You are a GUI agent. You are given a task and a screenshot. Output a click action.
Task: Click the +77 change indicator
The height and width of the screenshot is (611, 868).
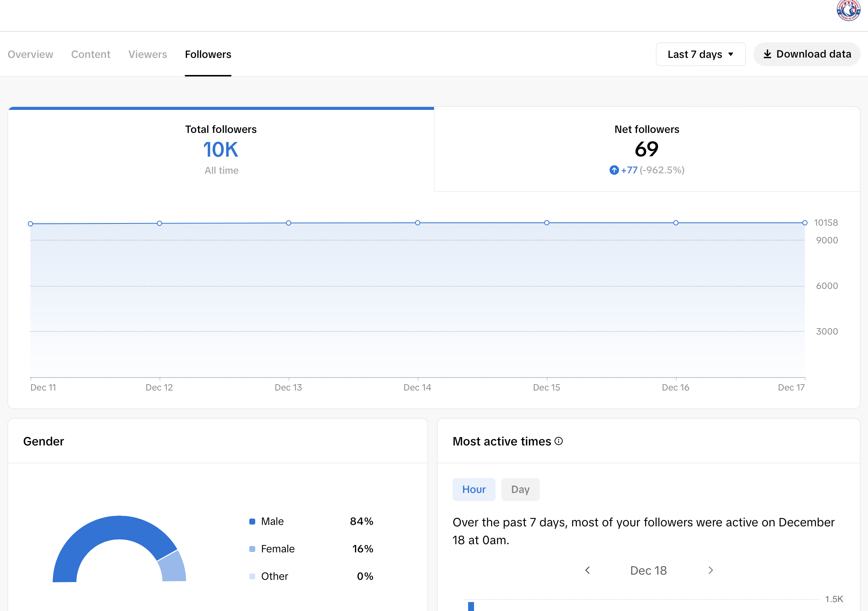pos(629,170)
